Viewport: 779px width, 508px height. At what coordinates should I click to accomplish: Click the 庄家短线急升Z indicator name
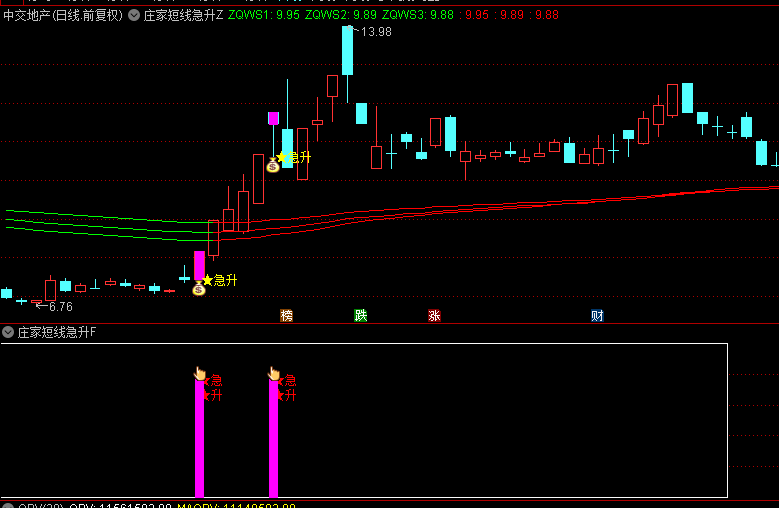pos(183,15)
